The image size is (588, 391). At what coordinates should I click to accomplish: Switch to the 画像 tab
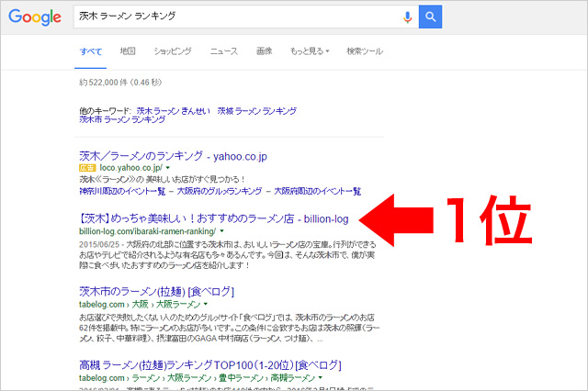pos(264,51)
